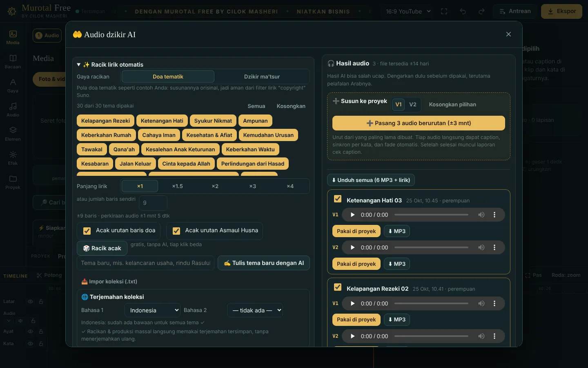588x368 pixels.
Task: Select the Doa tematik style tab
Action: [168, 76]
